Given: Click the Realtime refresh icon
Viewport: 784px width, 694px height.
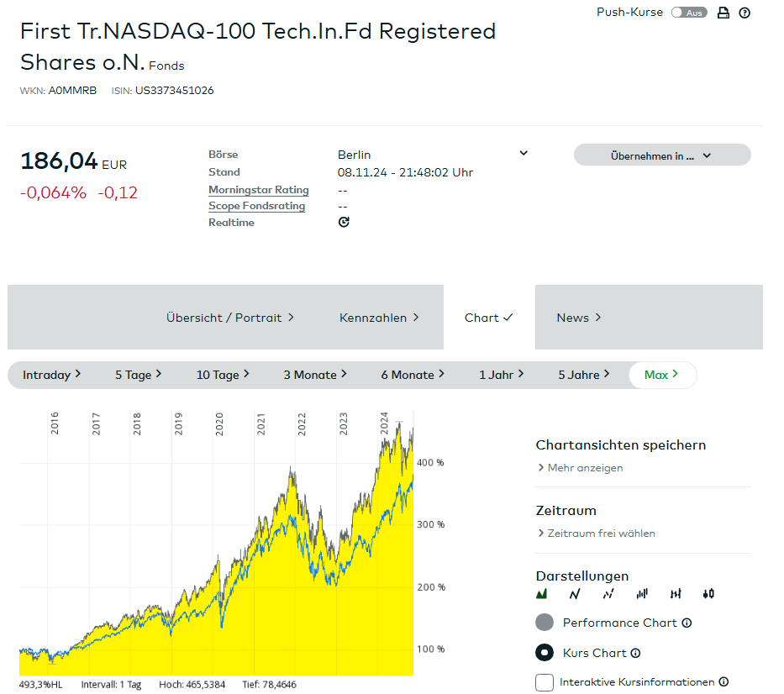Looking at the screenshot, I should [x=344, y=223].
